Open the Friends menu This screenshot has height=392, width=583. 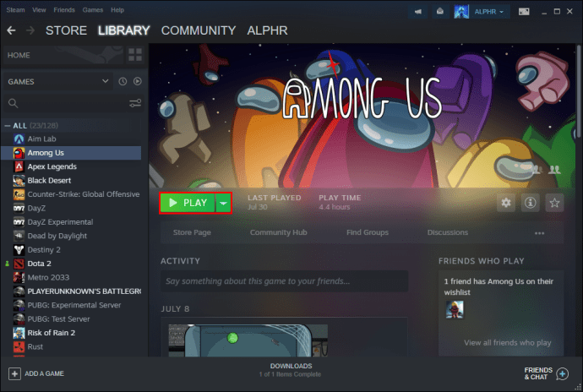point(64,10)
